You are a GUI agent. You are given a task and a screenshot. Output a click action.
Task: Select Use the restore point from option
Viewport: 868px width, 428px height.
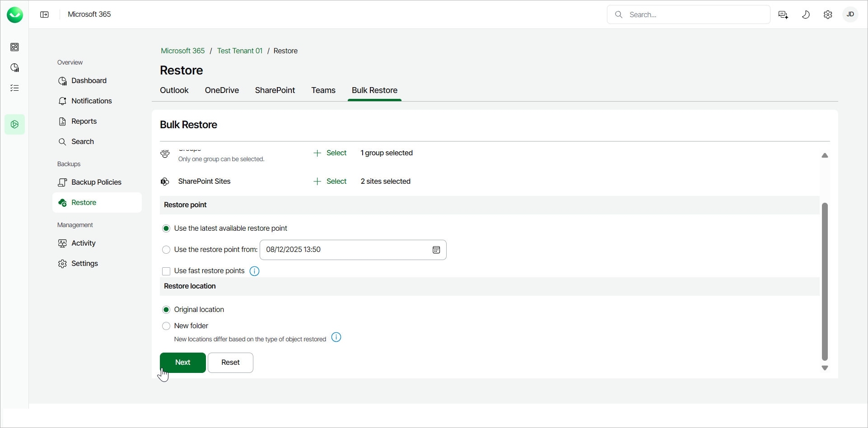click(166, 250)
